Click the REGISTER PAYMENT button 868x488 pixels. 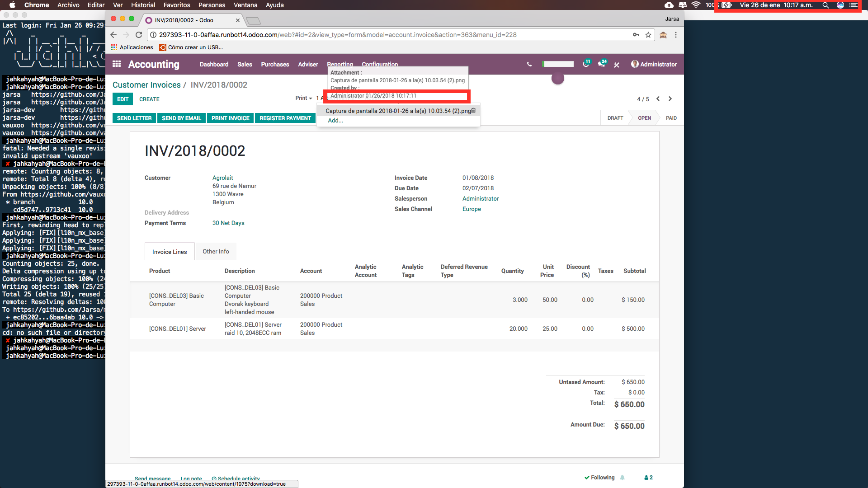tap(285, 118)
